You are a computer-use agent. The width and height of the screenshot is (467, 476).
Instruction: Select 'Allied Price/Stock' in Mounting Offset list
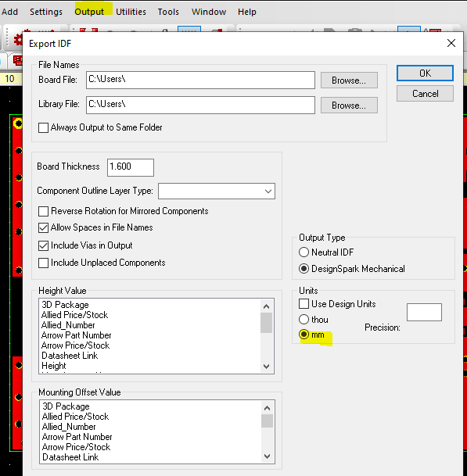click(x=75, y=417)
